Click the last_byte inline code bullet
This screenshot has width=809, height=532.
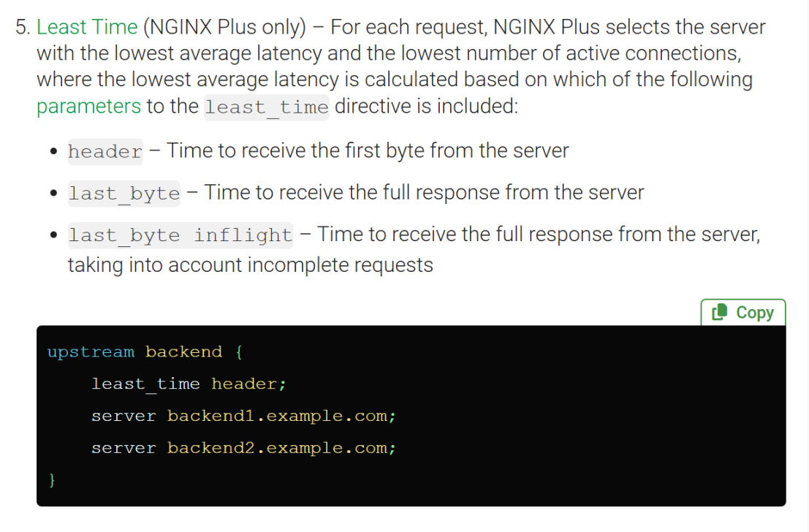click(124, 194)
